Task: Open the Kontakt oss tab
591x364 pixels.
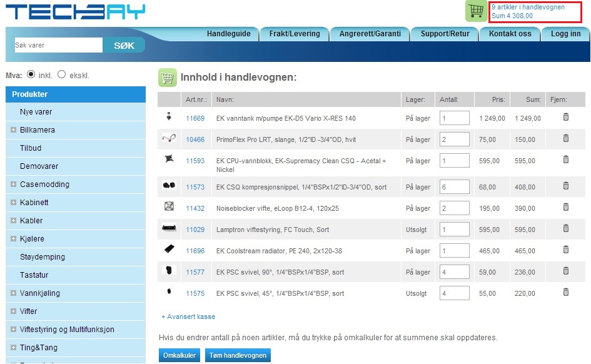Action: (x=510, y=34)
